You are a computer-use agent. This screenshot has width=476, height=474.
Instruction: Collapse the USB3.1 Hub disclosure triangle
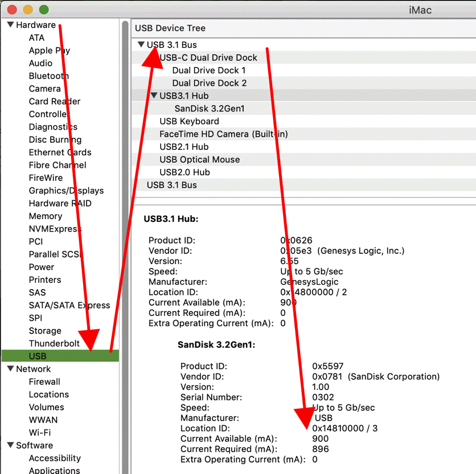[x=154, y=96]
